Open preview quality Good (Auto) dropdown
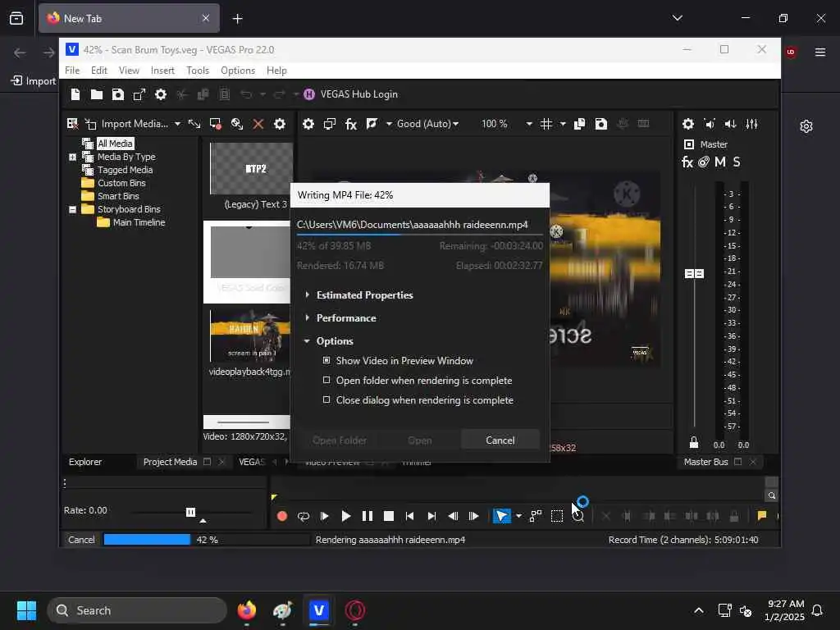Image resolution: width=840 pixels, height=630 pixels. pyautogui.click(x=455, y=125)
